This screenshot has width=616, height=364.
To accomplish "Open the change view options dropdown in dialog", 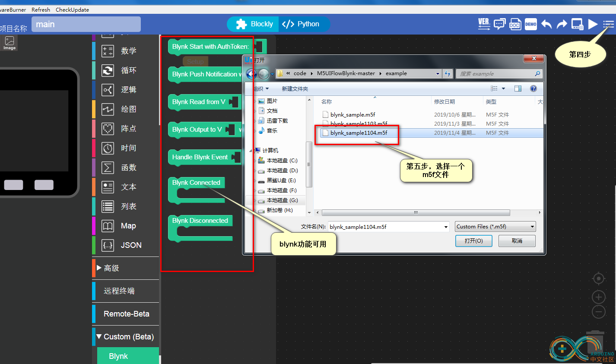I will coord(503,89).
